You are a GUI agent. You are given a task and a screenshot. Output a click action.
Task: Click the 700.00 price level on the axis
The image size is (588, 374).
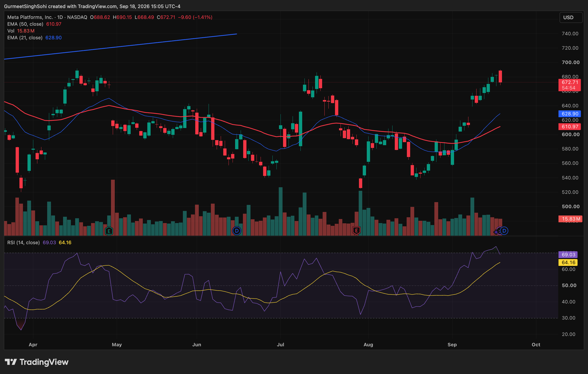coord(571,62)
